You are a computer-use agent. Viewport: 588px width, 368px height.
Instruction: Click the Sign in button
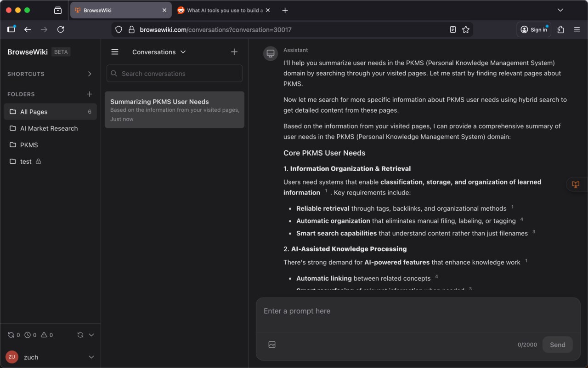click(x=534, y=29)
